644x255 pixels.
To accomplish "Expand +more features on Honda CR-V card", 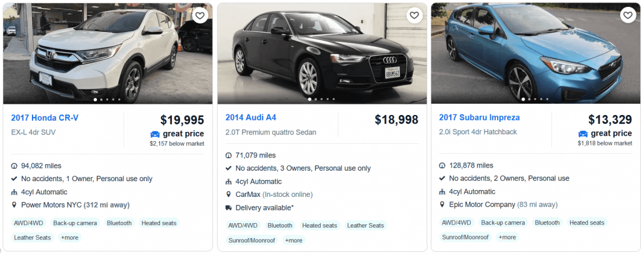I will (x=70, y=237).
